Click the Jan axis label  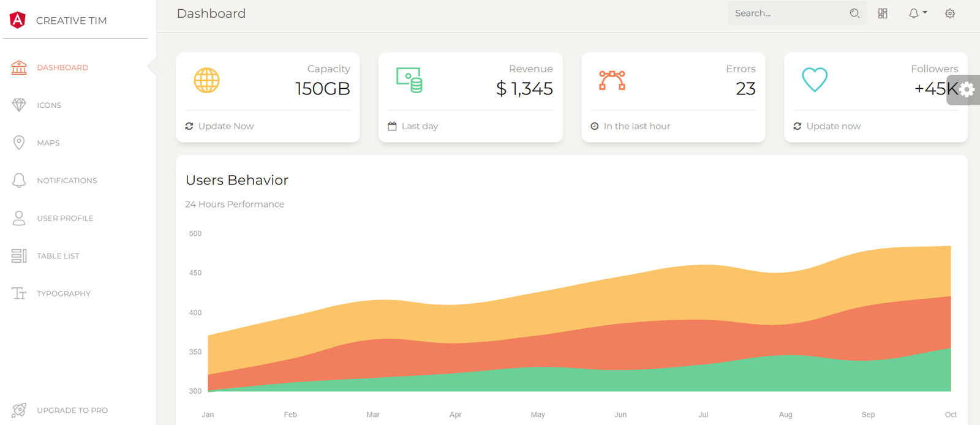(208, 415)
